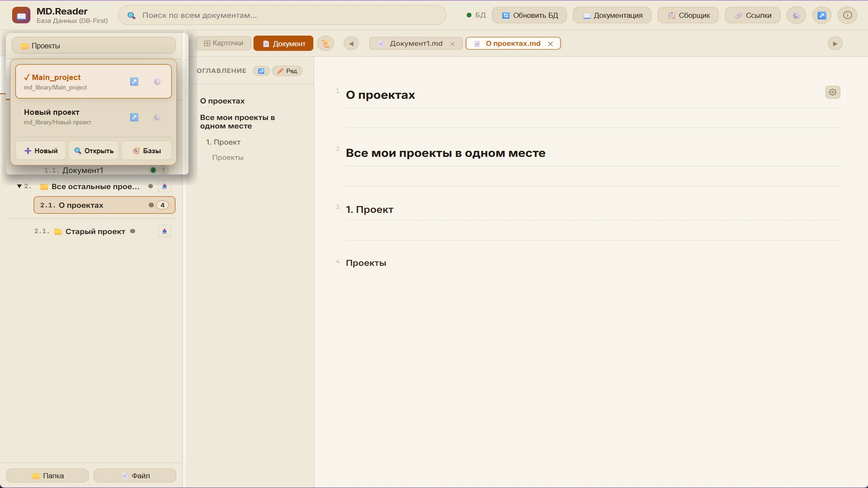Screen dimensions: 868x488
Task: Open Документация
Action: click(x=612, y=15)
